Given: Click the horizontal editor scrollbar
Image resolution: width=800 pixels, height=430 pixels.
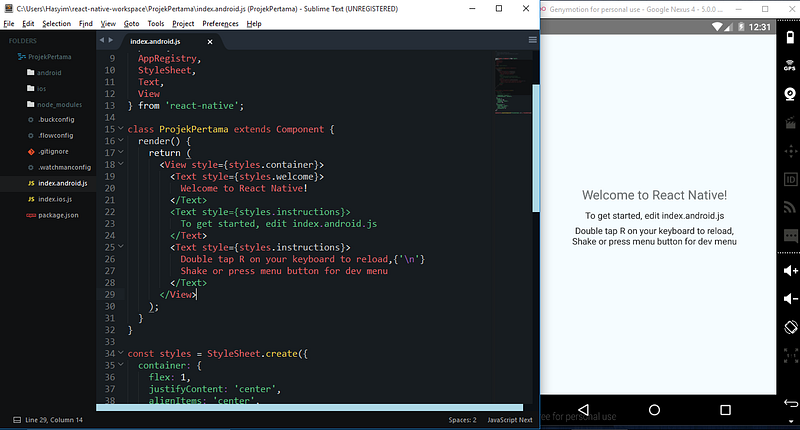Looking at the screenshot, I should (310, 407).
